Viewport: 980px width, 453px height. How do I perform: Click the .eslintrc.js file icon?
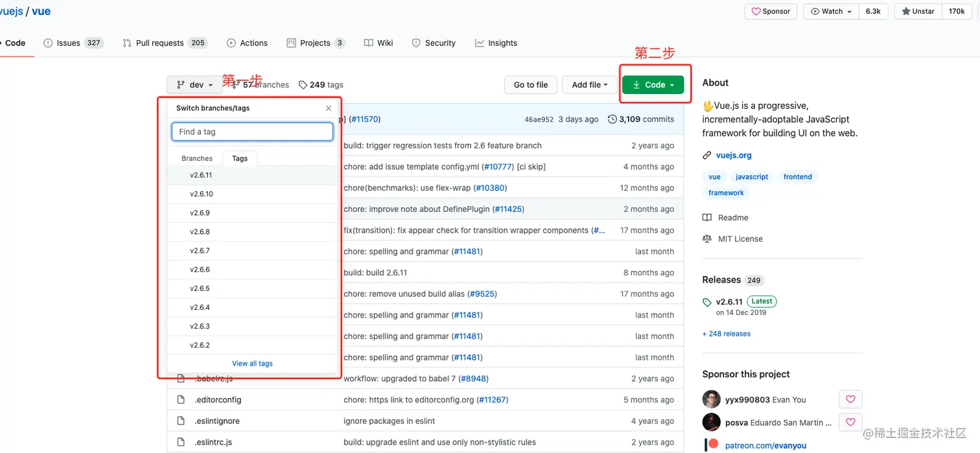(181, 442)
